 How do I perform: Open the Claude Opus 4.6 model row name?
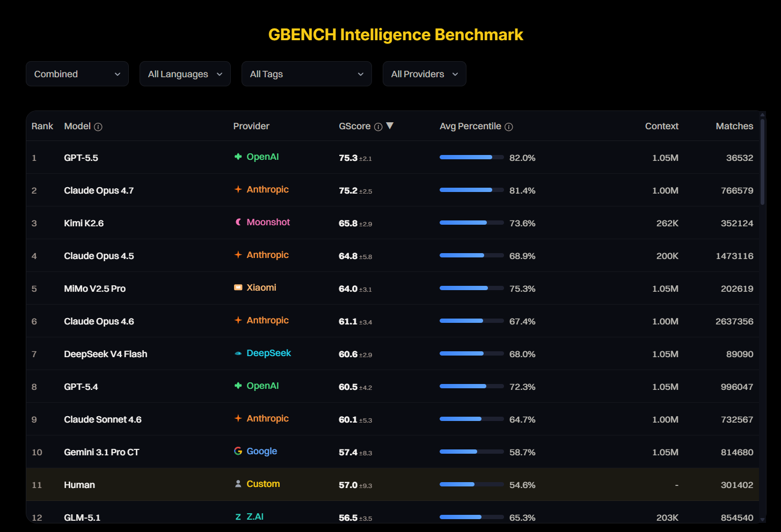click(99, 321)
